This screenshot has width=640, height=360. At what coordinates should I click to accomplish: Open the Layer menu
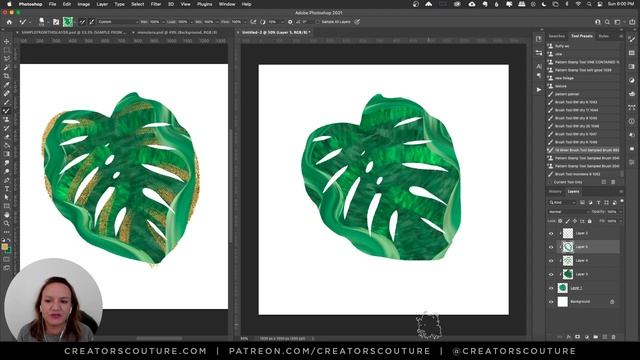pyautogui.click(x=102, y=4)
